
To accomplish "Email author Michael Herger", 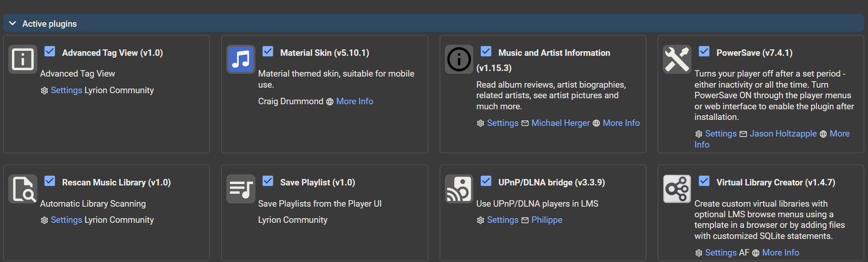I will coord(561,123).
